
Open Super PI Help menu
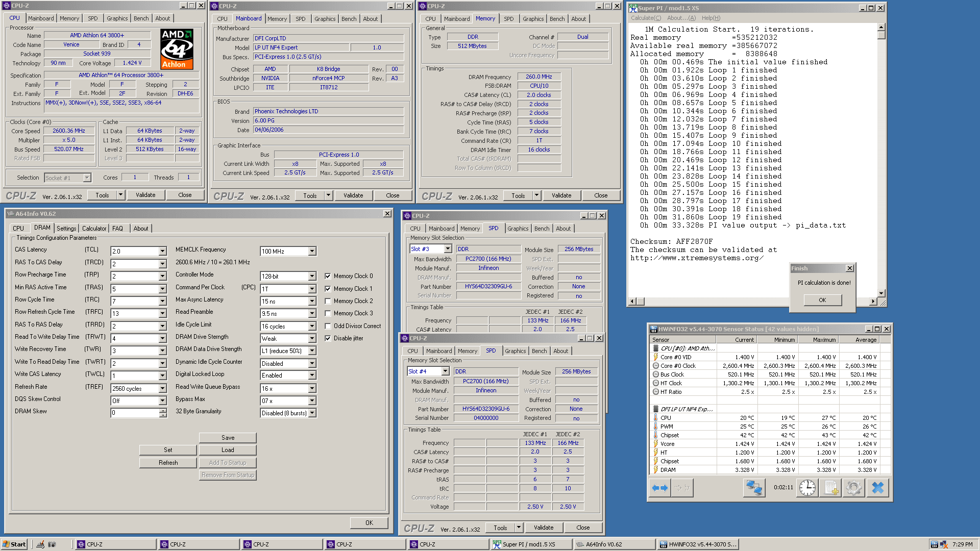point(711,18)
